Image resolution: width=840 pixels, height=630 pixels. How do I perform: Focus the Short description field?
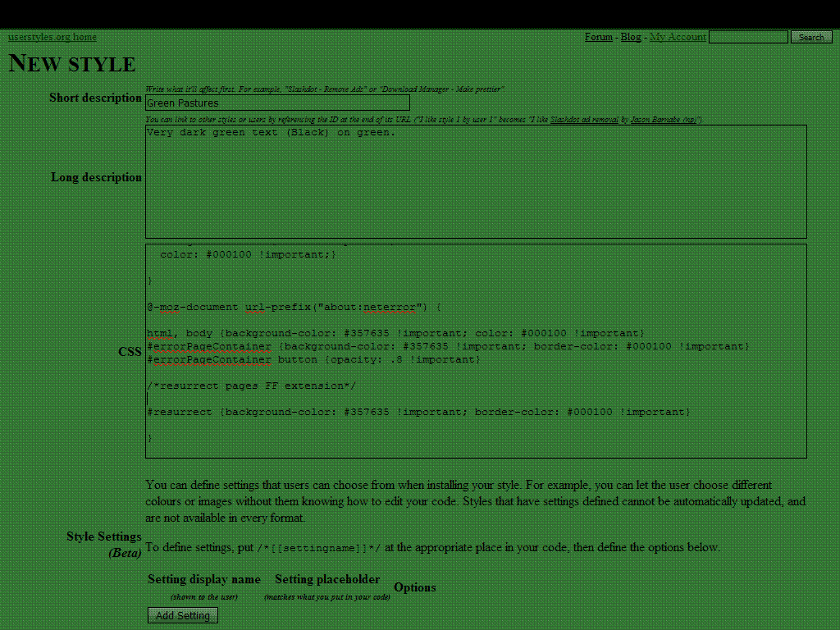click(277, 103)
